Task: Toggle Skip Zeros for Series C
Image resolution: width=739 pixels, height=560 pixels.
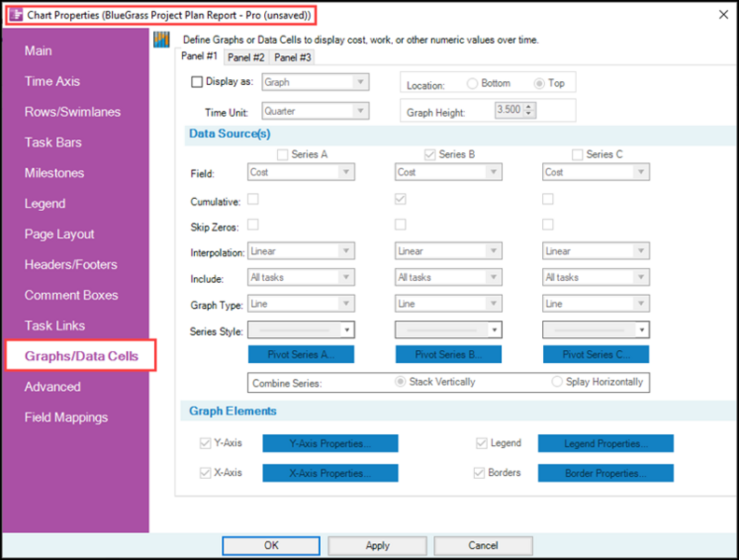Action: coord(548,224)
